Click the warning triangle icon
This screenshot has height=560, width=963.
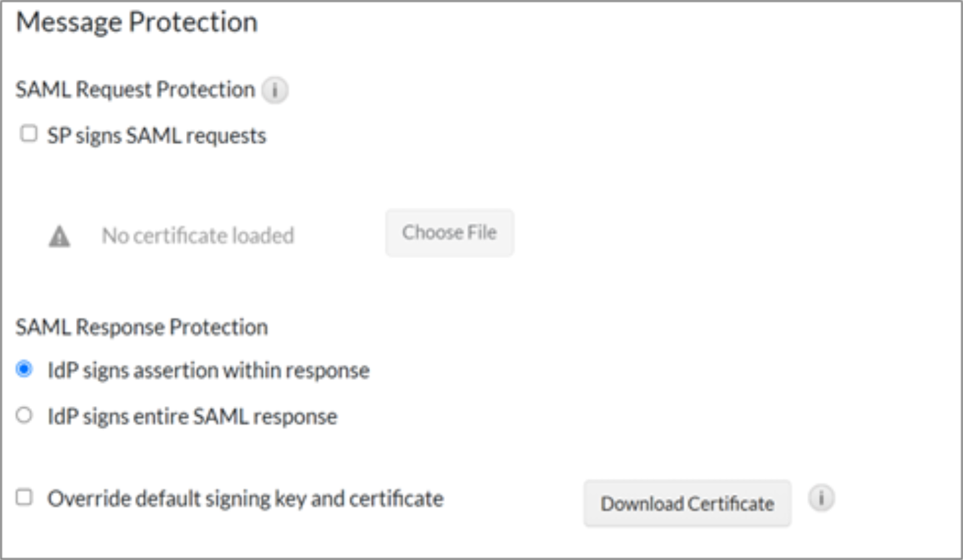[x=59, y=236]
